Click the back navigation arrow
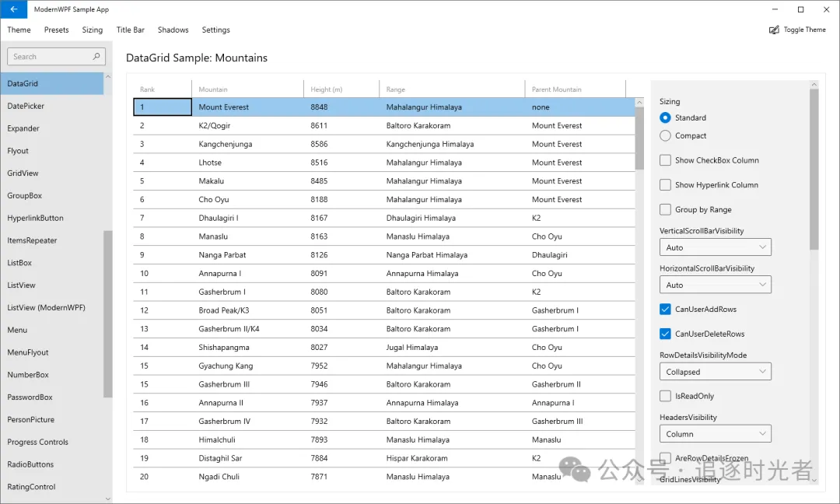The width and height of the screenshot is (840, 504). pyautogui.click(x=14, y=9)
